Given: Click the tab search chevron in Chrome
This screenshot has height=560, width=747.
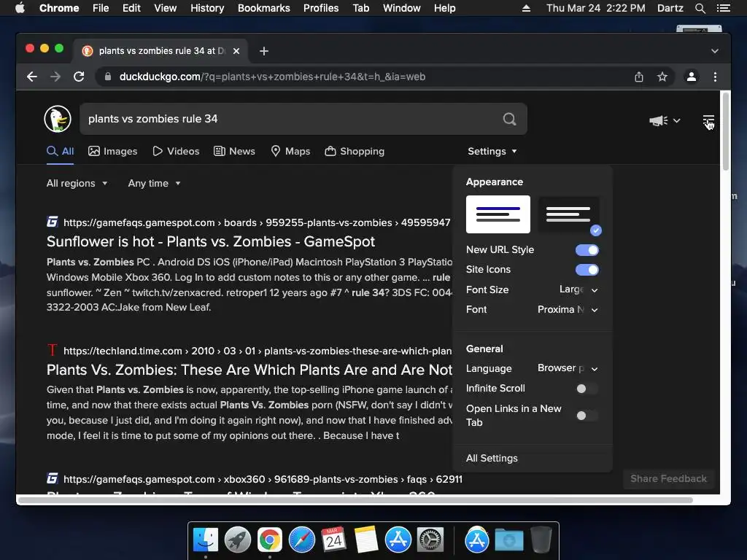Looking at the screenshot, I should click(715, 51).
